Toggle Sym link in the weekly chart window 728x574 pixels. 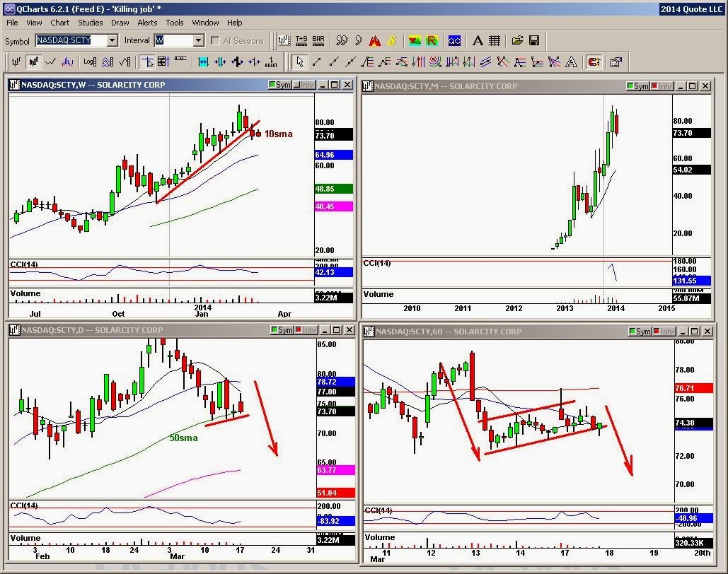[280, 85]
